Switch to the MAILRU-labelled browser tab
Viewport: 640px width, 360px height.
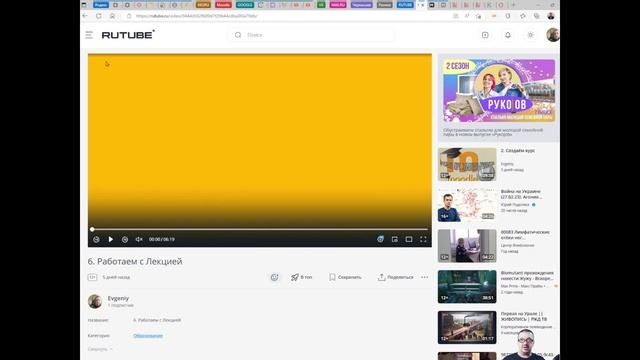point(338,5)
